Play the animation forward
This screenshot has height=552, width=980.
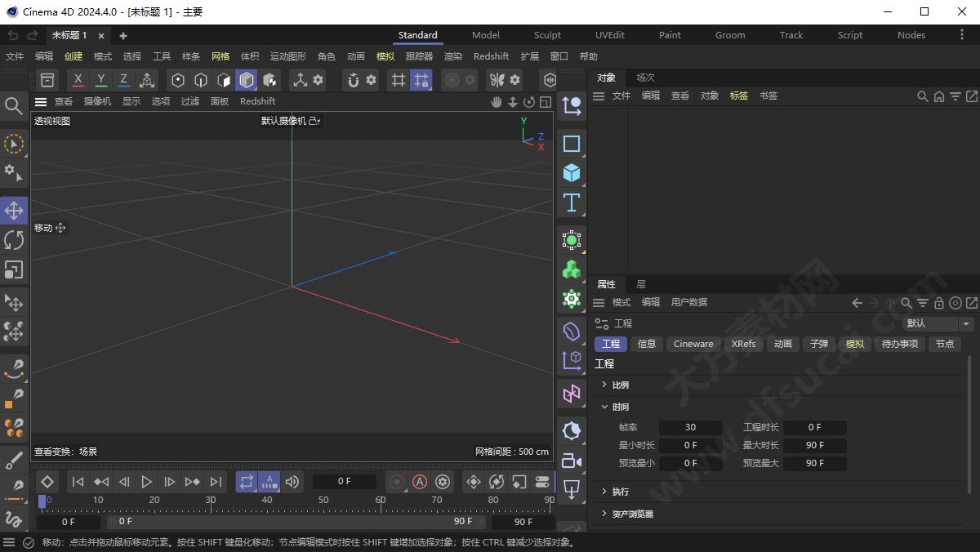point(146,482)
